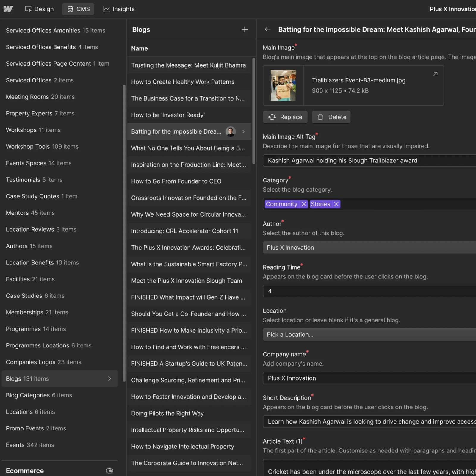Open How to Create Healthy Work Patterns
Image resolution: width=476 pixels, height=476 pixels.
189,82
